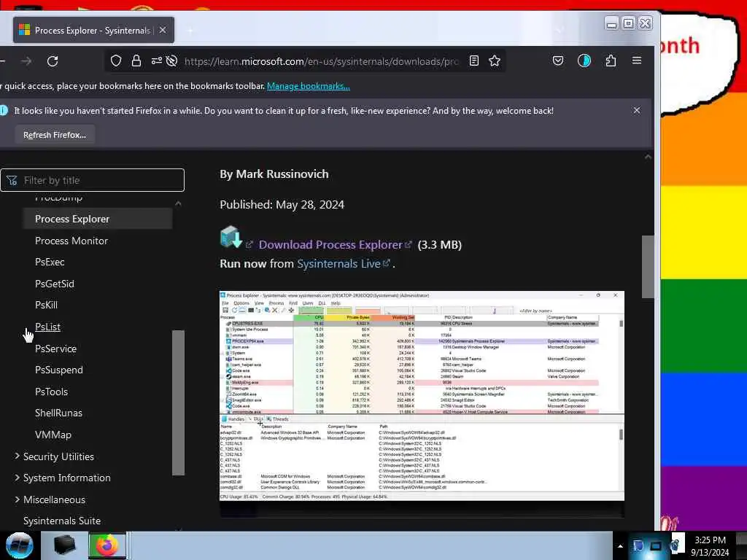This screenshot has width=747, height=560.
Task: Open PsTools in the sidebar
Action: (52, 392)
